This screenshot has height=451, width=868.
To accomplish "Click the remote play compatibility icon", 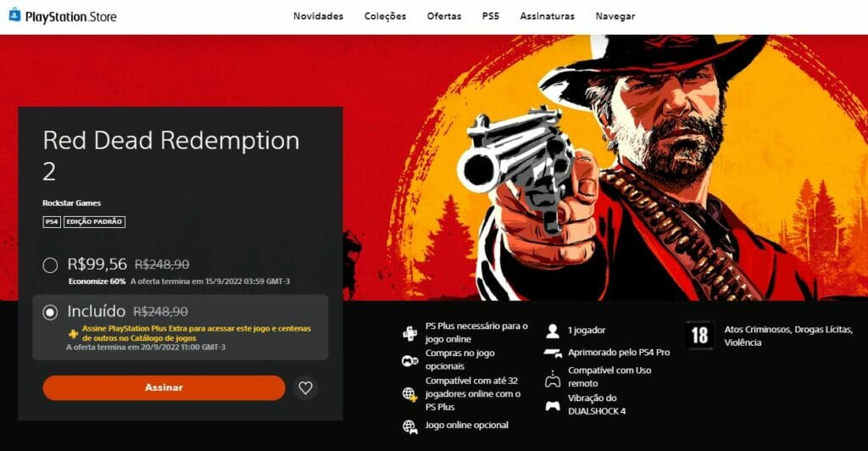I will tap(553, 378).
